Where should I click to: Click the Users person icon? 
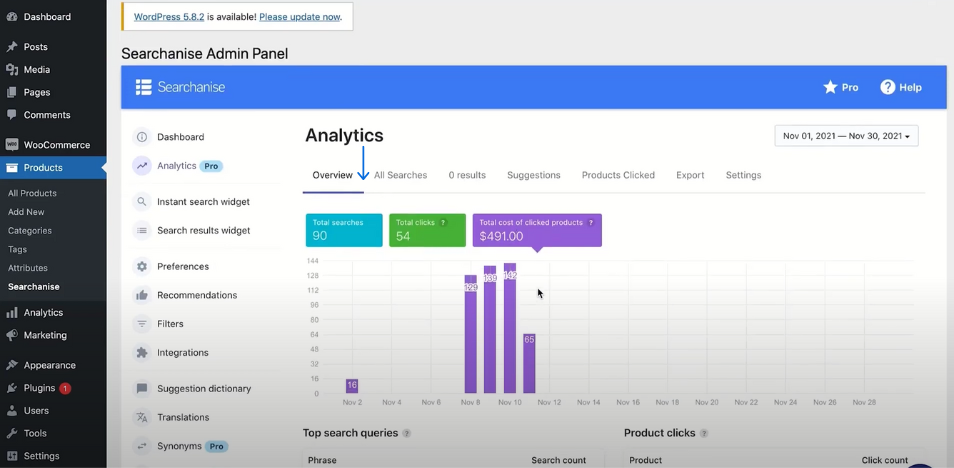(x=12, y=411)
